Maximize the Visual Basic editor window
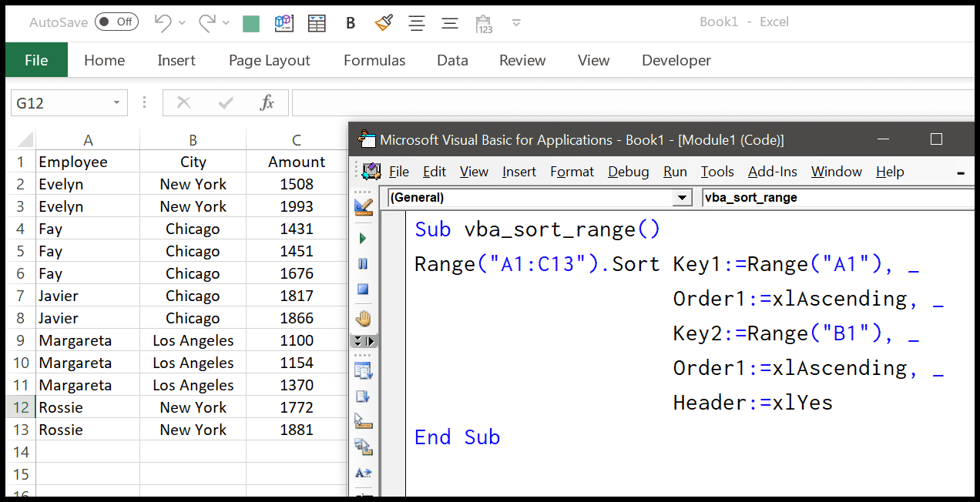The image size is (980, 502). coord(936,139)
